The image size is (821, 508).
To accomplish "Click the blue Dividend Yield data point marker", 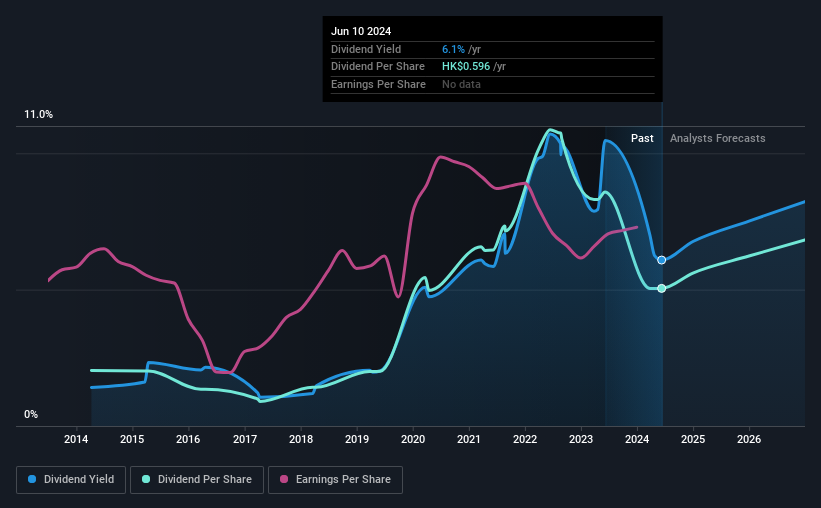I will tap(661, 260).
